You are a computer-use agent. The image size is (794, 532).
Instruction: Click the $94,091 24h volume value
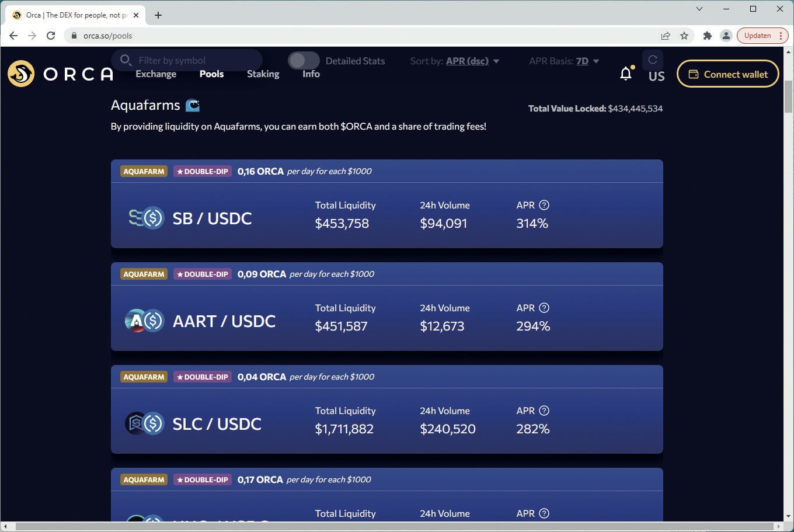[x=444, y=223]
